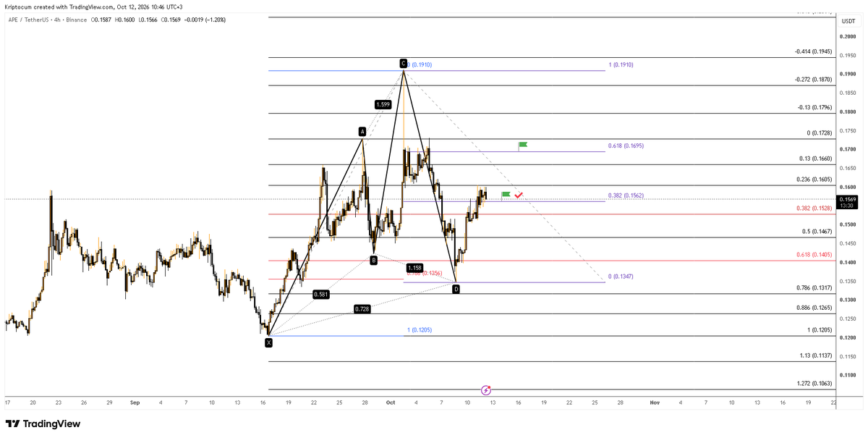Select the 0.236 (0.1605) Fibonacci label

[x=814, y=180]
